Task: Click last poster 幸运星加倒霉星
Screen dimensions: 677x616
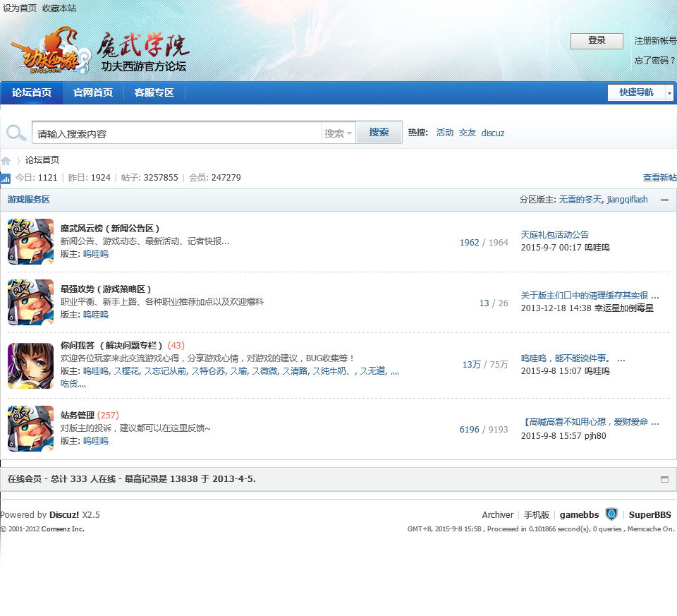Action: coord(624,308)
